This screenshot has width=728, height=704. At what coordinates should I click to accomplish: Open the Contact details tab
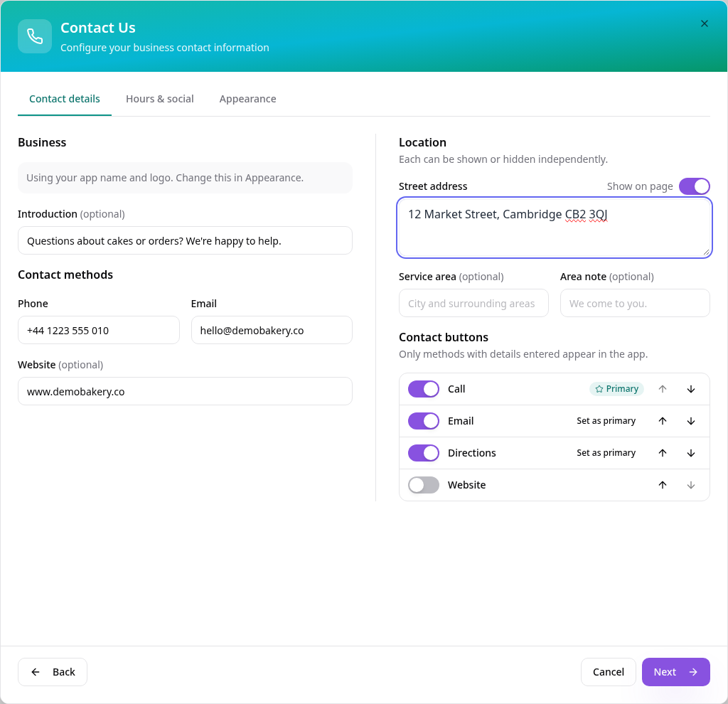[x=65, y=99]
